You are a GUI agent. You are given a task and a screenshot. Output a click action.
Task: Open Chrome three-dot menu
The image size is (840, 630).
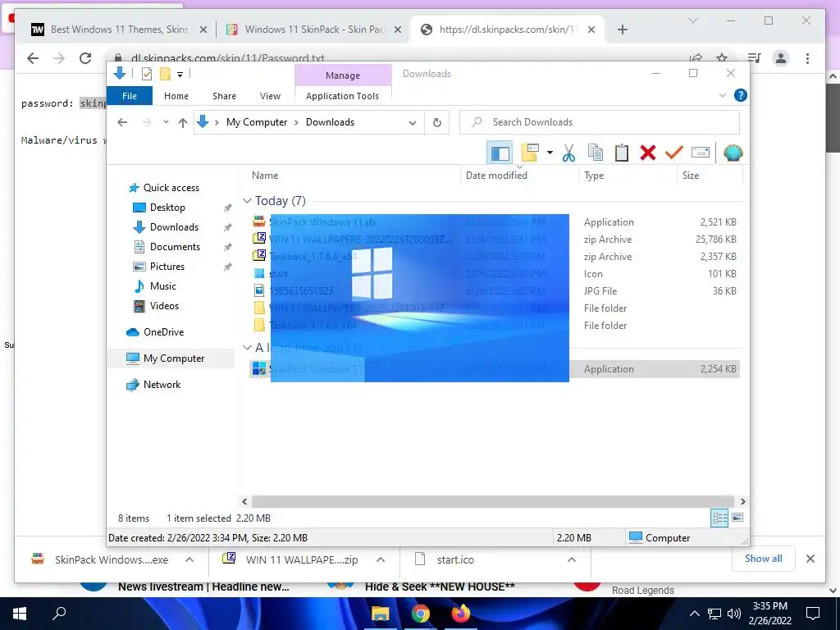pyautogui.click(x=807, y=58)
